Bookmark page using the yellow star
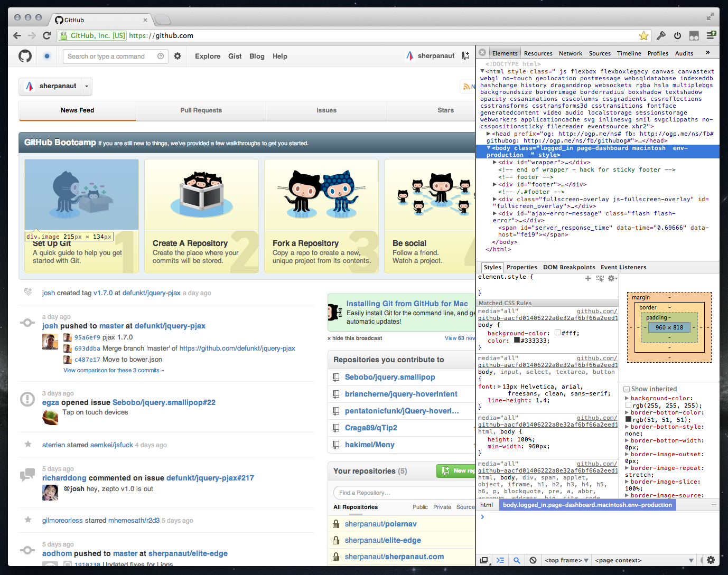The height and width of the screenshot is (575, 728). tap(643, 35)
